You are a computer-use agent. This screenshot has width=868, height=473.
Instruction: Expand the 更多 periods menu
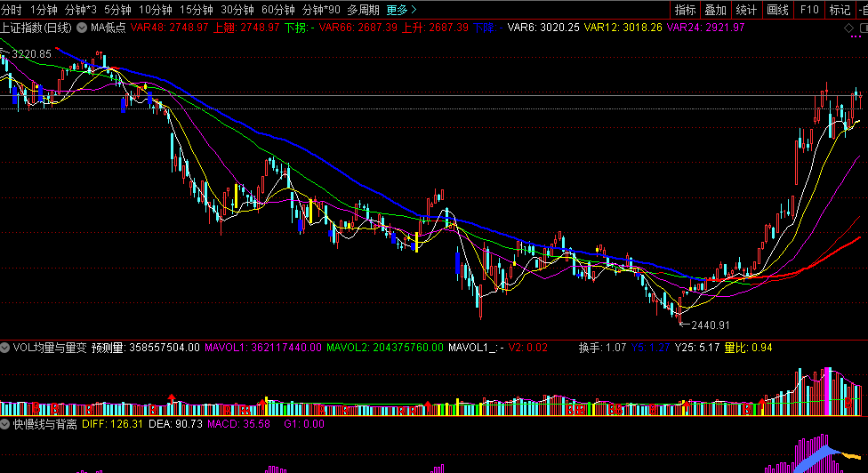[x=401, y=10]
